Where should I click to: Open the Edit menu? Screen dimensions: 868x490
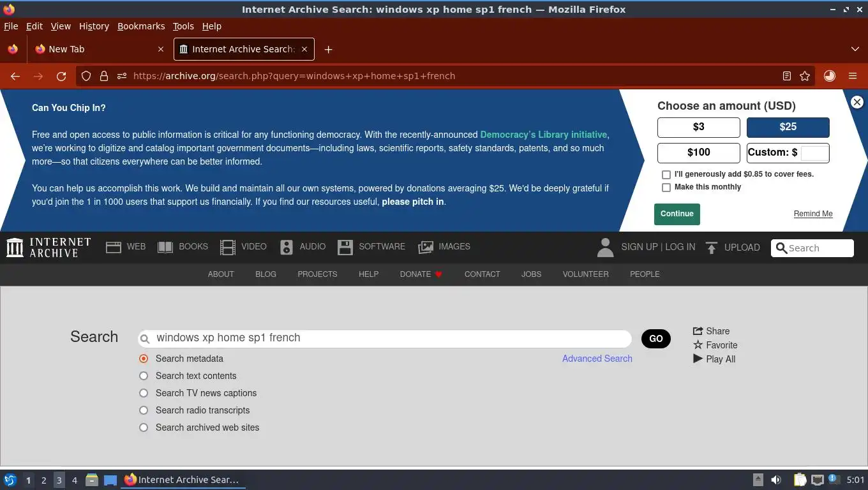[34, 26]
